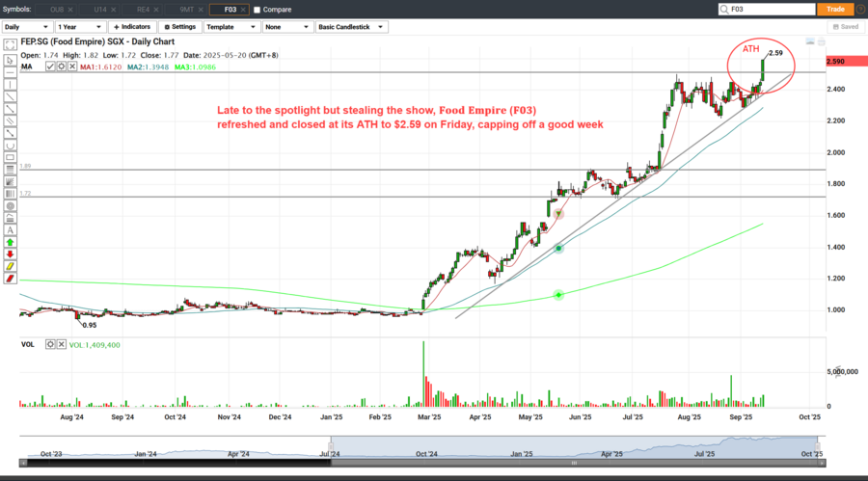Select the green up arrow marker tool
The height and width of the screenshot is (481, 868).
[10, 243]
